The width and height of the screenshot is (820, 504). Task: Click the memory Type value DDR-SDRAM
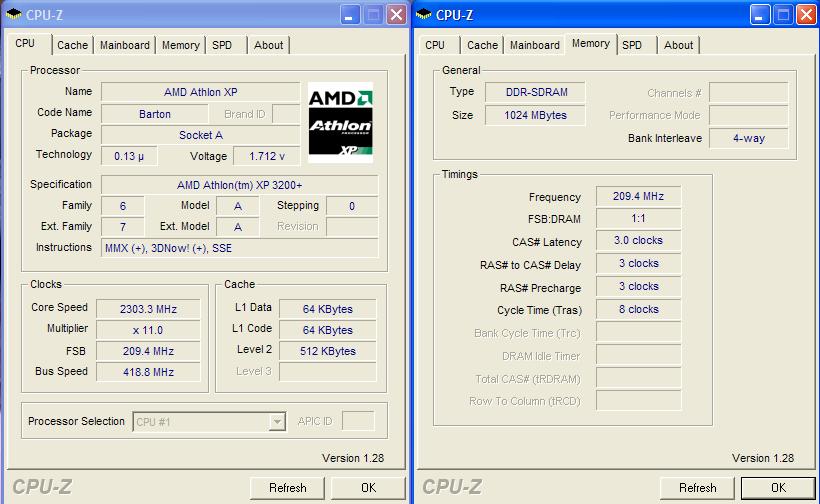[x=535, y=92]
